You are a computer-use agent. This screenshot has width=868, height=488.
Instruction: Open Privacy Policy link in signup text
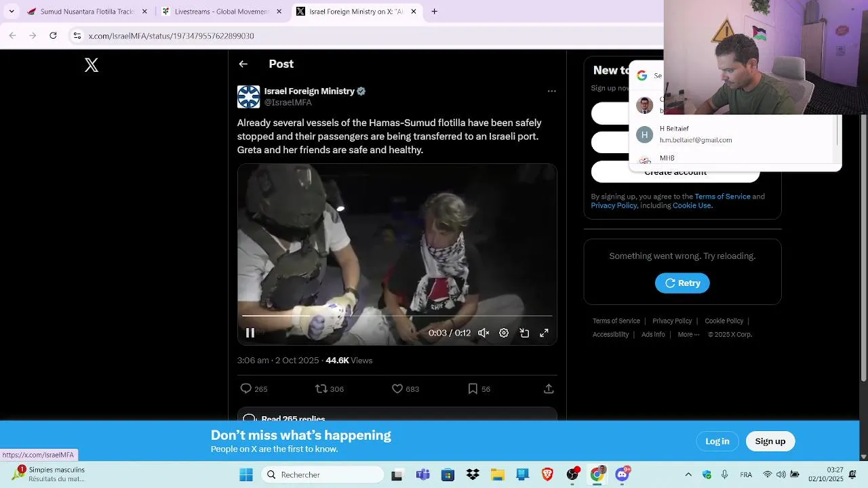coord(614,205)
